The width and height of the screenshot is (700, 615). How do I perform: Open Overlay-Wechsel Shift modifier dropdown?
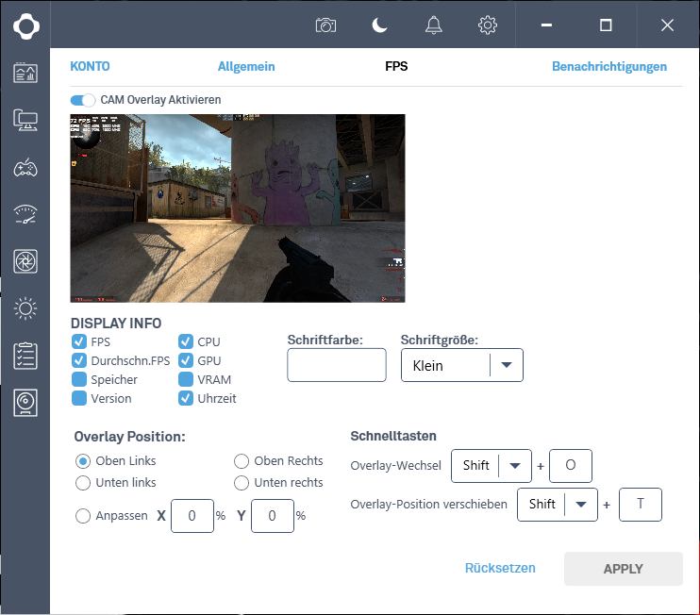click(492, 466)
